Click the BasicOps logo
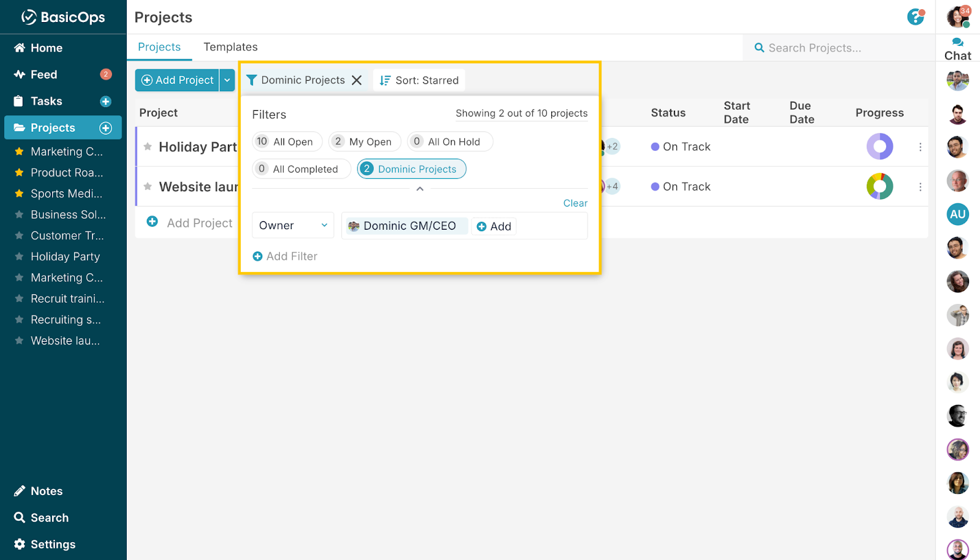The width and height of the screenshot is (980, 560). 61,17
